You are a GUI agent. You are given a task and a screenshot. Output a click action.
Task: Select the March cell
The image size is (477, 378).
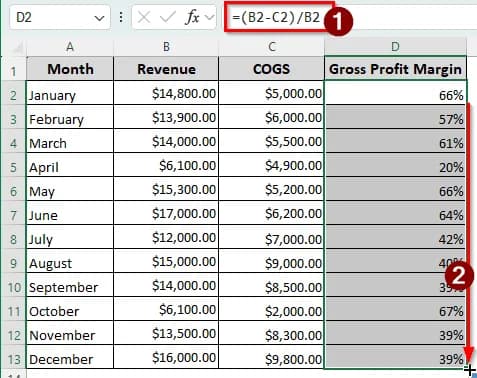[x=70, y=141]
